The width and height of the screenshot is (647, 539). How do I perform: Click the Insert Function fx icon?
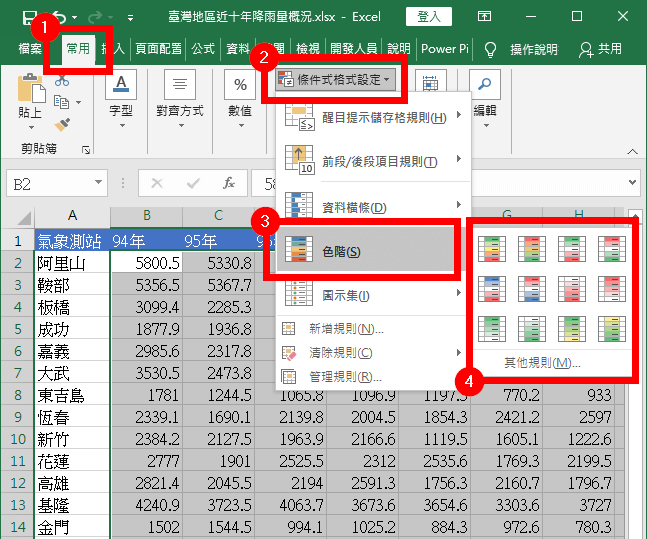(229, 183)
